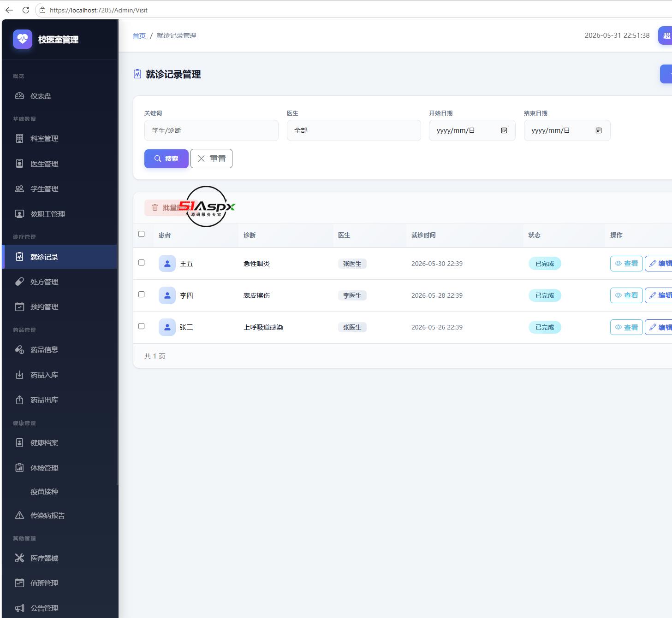Click 张三's patient avatar icon

click(167, 327)
